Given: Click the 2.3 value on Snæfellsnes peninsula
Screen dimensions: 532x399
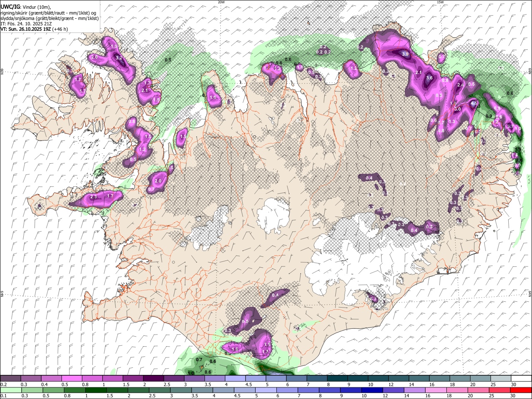Looking at the screenshot, I should [93, 197].
